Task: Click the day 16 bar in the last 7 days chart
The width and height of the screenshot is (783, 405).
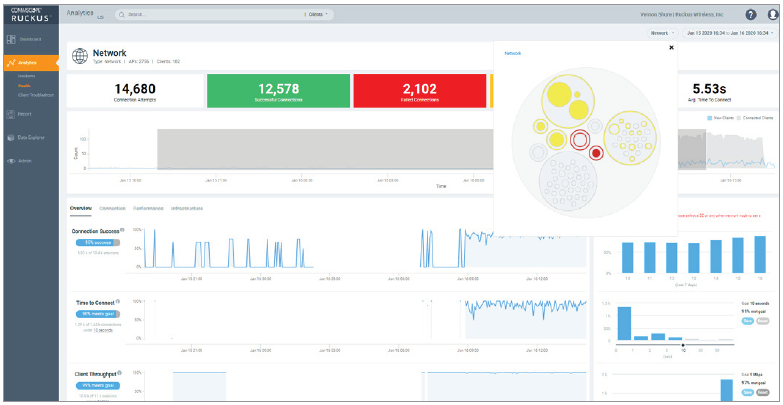Action: pos(760,254)
